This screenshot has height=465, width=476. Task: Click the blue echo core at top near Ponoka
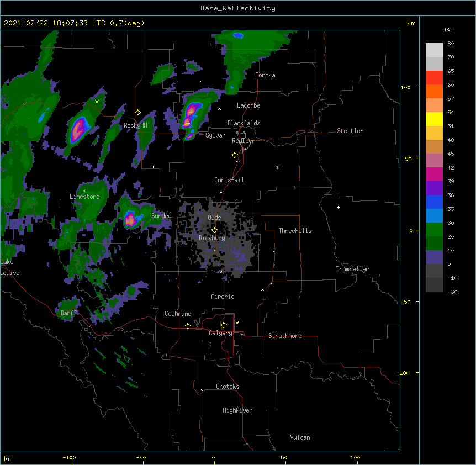(239, 35)
